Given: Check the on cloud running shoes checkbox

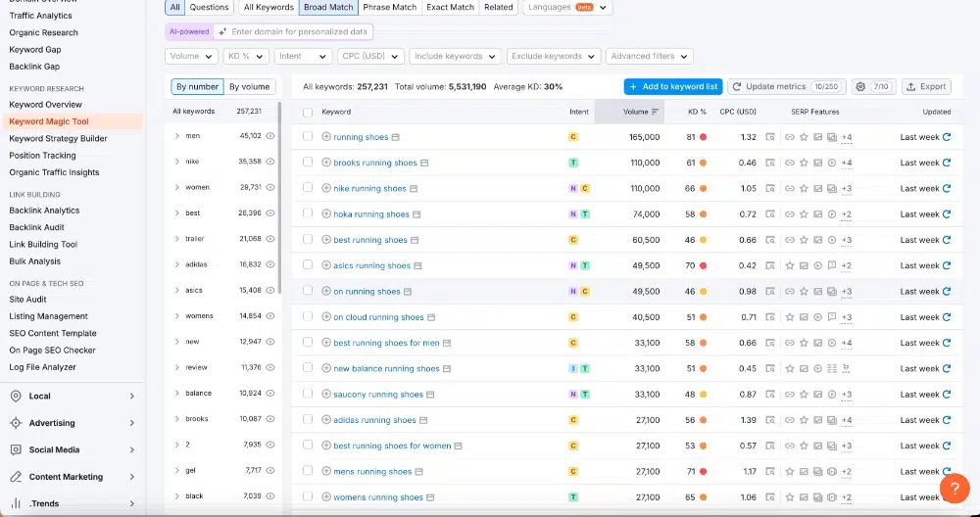Looking at the screenshot, I should pos(308,316).
